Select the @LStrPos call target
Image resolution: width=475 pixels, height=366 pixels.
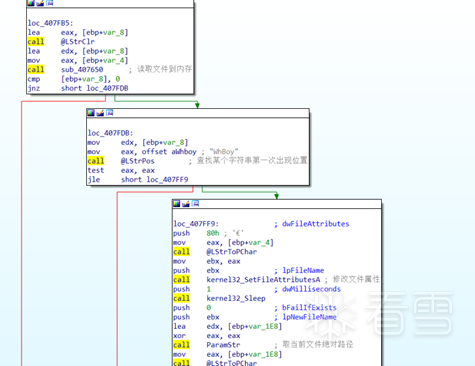[138, 161]
